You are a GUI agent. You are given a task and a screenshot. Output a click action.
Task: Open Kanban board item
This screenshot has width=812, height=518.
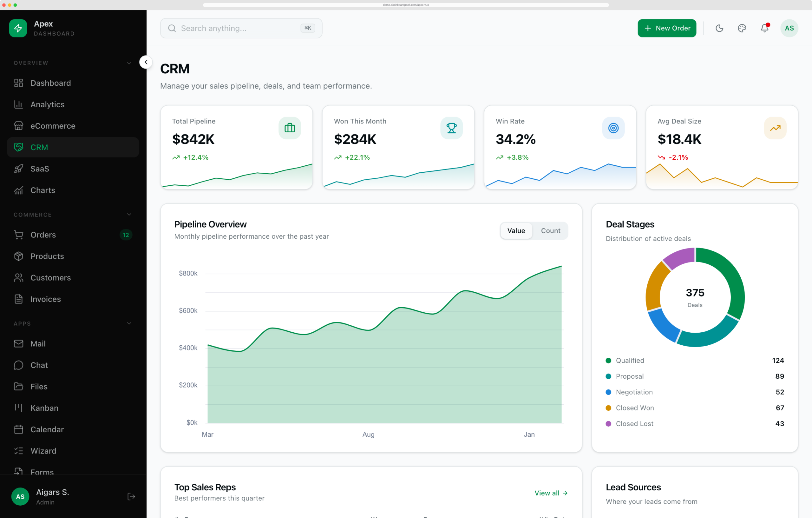(73, 408)
